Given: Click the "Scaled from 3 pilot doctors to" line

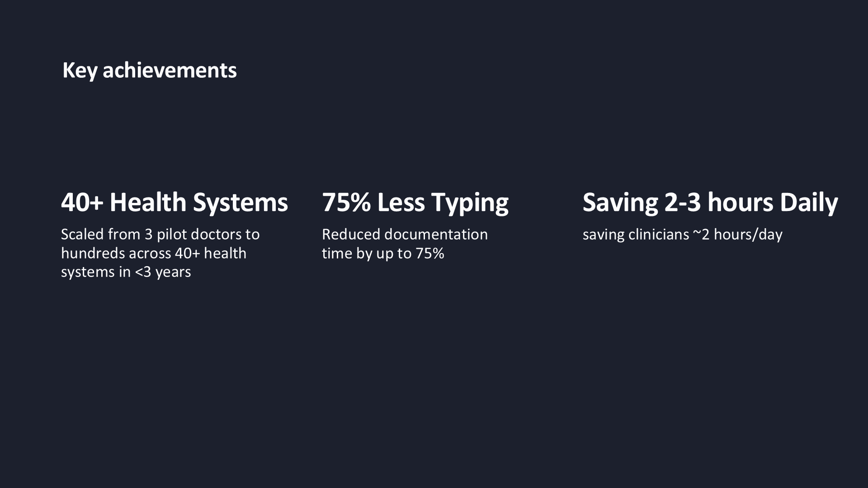Looking at the screenshot, I should pos(160,235).
